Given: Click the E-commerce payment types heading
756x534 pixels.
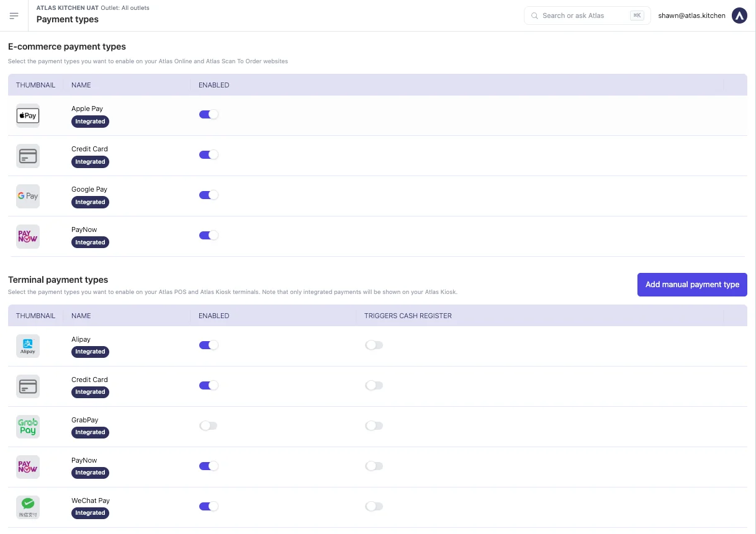Looking at the screenshot, I should coord(67,47).
